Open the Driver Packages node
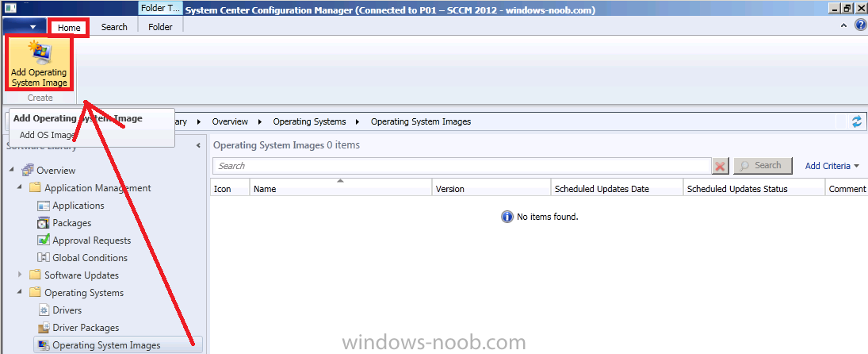 click(86, 327)
